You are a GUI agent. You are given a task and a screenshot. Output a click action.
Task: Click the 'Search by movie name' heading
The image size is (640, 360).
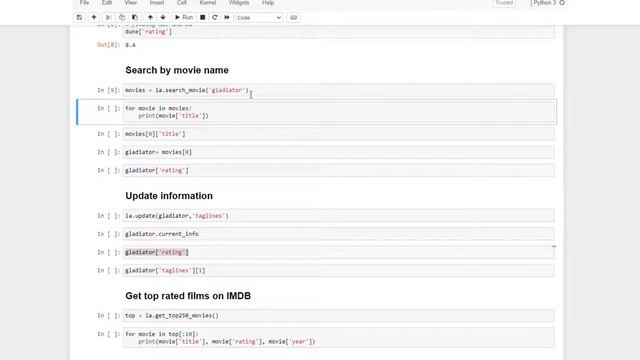177,70
